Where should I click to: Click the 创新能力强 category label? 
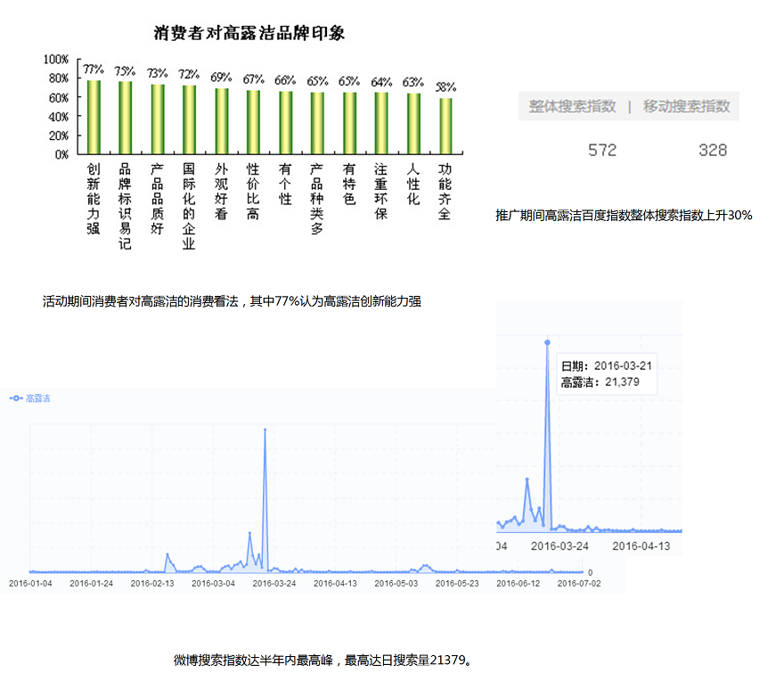(x=94, y=199)
